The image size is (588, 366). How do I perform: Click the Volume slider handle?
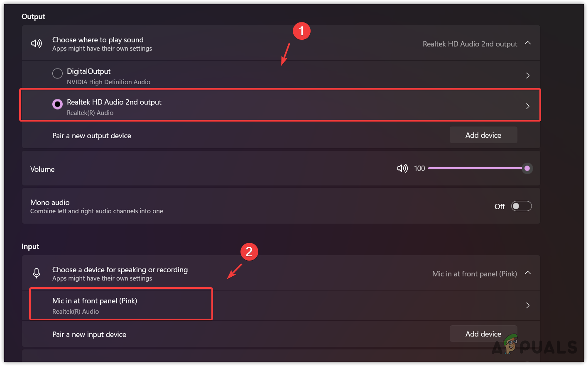pyautogui.click(x=527, y=168)
